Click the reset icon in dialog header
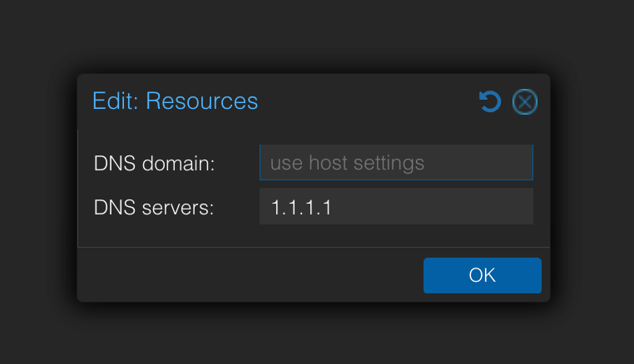634x364 pixels. pos(490,102)
